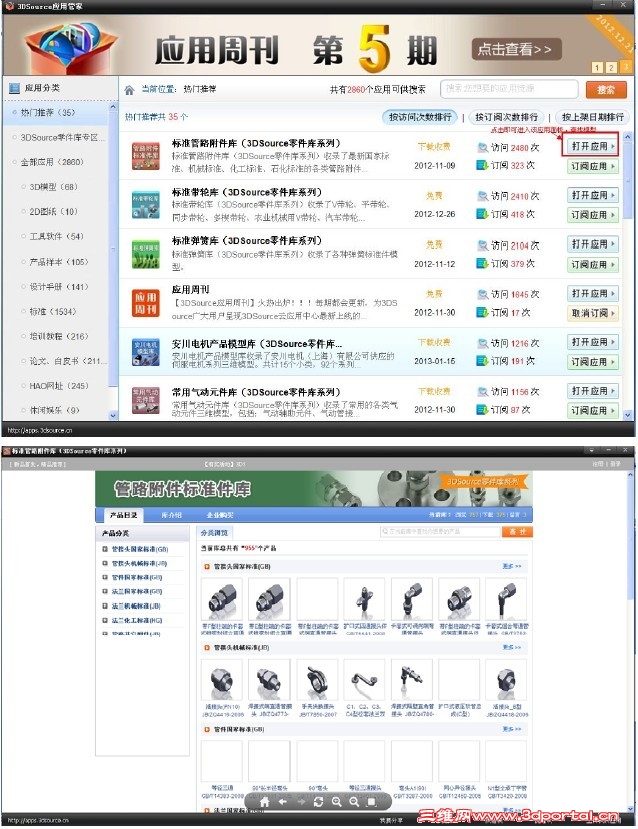
Task: Select 工具软件 (54) category
Action: pos(56,236)
